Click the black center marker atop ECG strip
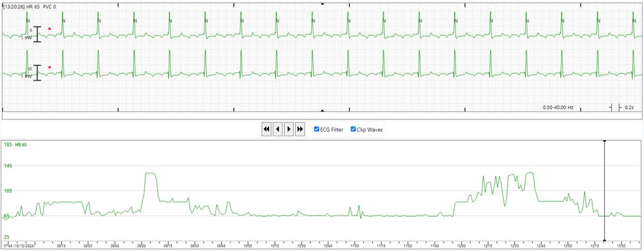The image size is (644, 251). point(323,4)
